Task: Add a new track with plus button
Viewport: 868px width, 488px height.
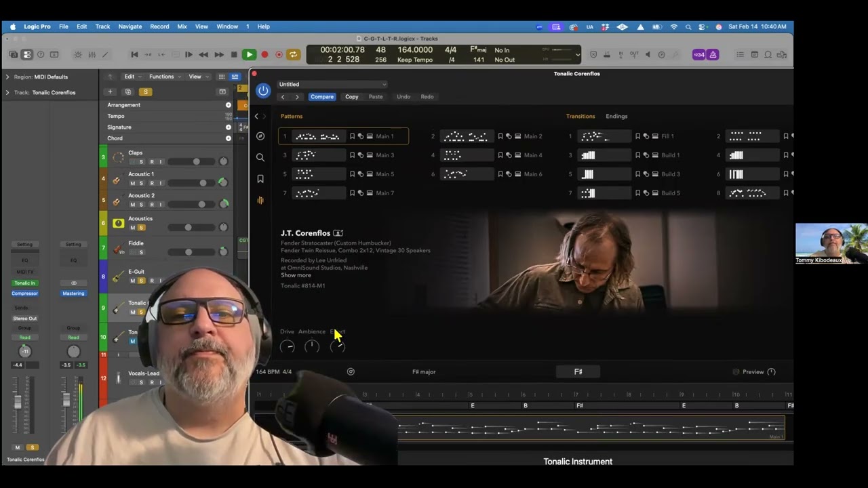Action: click(x=110, y=91)
